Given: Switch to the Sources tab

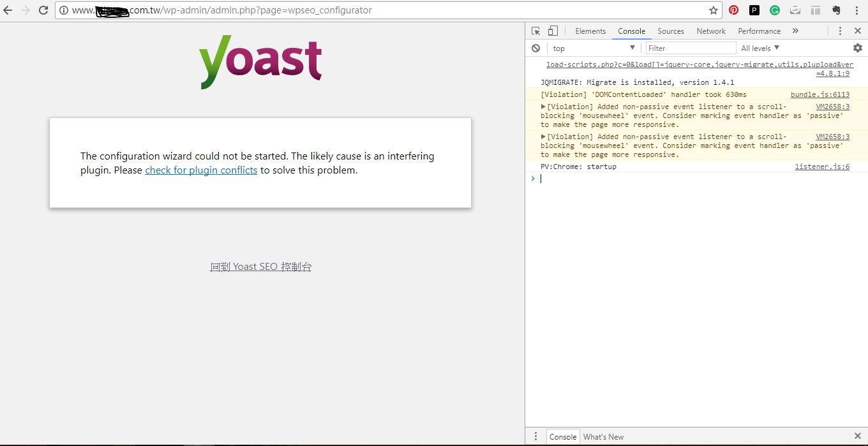Looking at the screenshot, I should [x=671, y=31].
